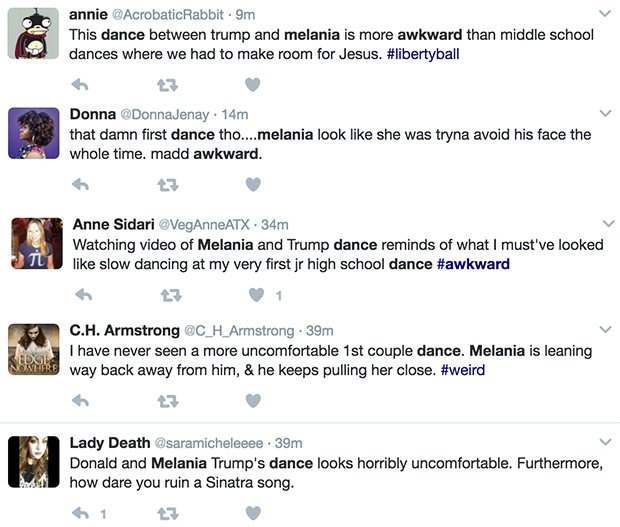
Task: Reply to Lady Death's tweet
Action: (x=82, y=513)
